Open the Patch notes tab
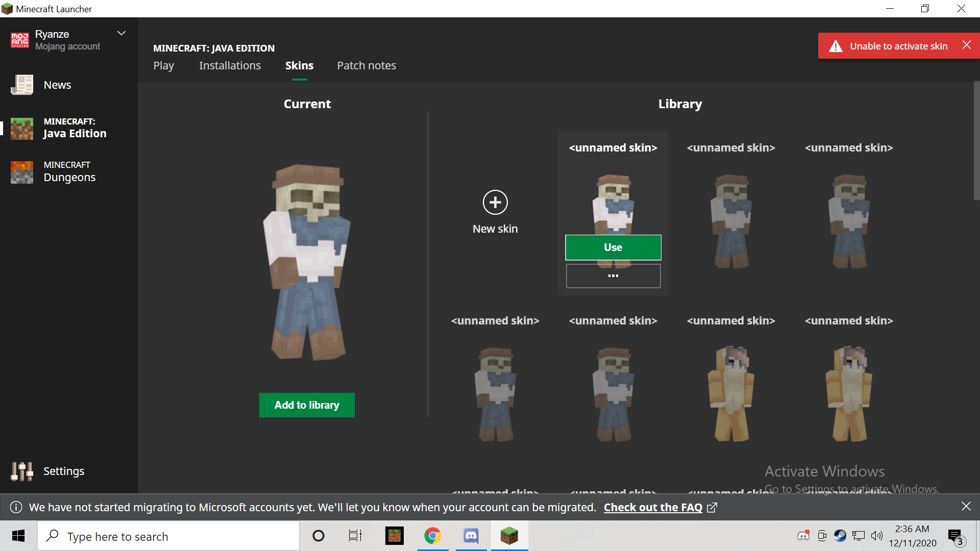Screen dimensions: 980x551 coord(366,65)
